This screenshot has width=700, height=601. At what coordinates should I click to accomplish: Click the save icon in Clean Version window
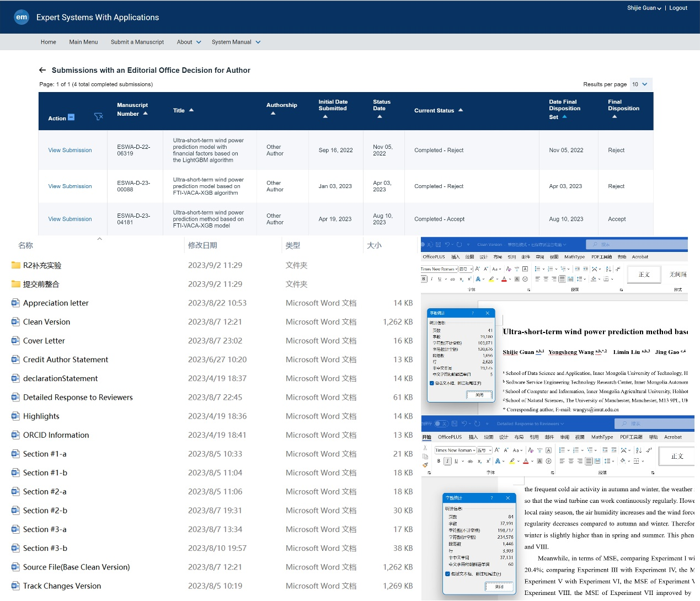click(x=439, y=244)
